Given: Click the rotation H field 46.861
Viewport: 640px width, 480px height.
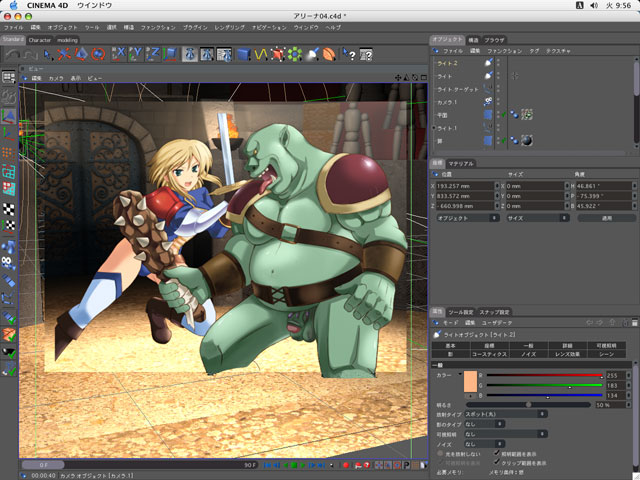Looking at the screenshot, I should point(604,186).
